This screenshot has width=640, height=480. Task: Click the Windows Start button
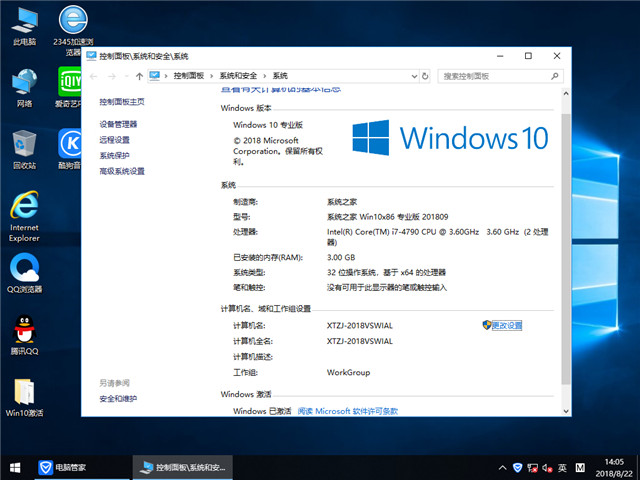coord(15,467)
